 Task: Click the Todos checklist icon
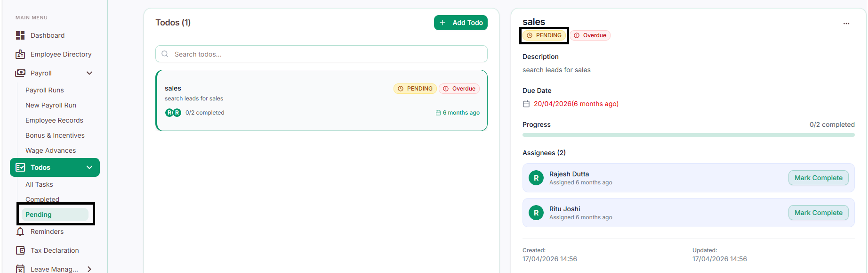(20, 167)
